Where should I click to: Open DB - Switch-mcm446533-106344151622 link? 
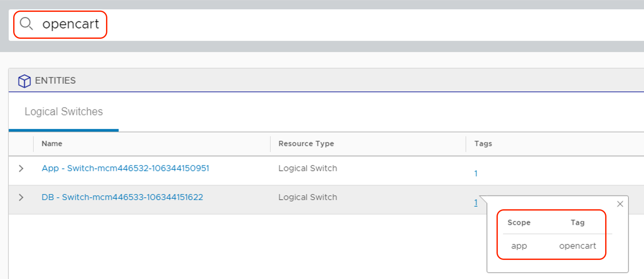(122, 197)
